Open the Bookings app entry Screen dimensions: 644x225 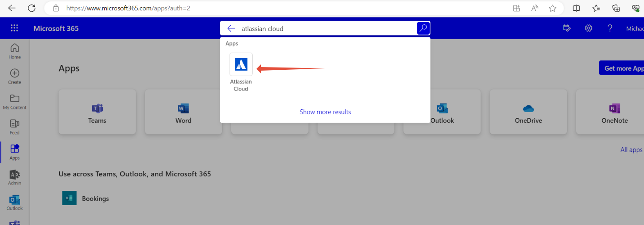(x=85, y=198)
